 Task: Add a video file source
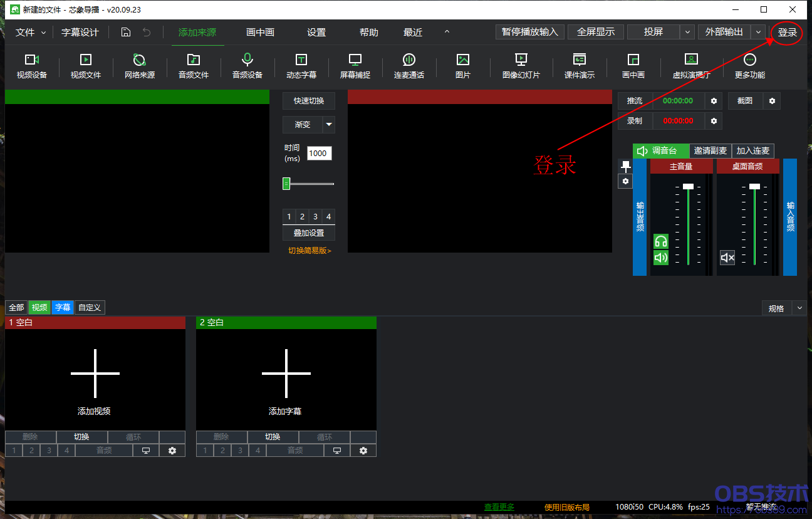point(86,66)
